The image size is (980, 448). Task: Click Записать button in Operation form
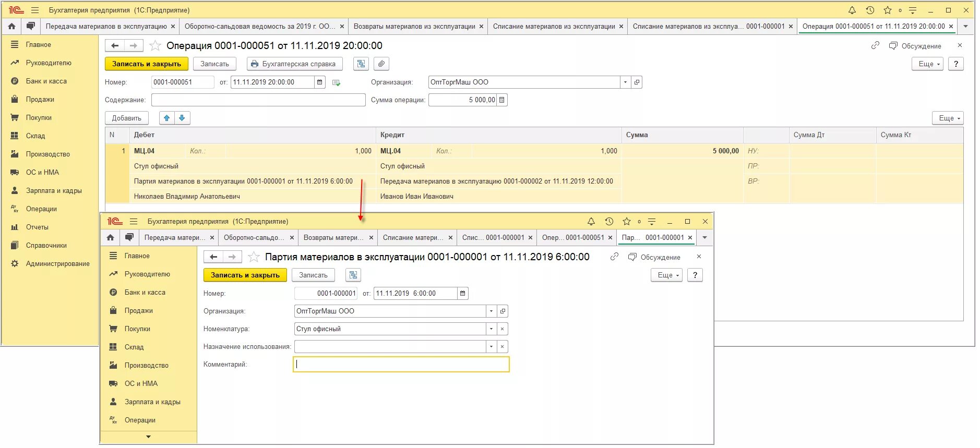click(x=214, y=64)
